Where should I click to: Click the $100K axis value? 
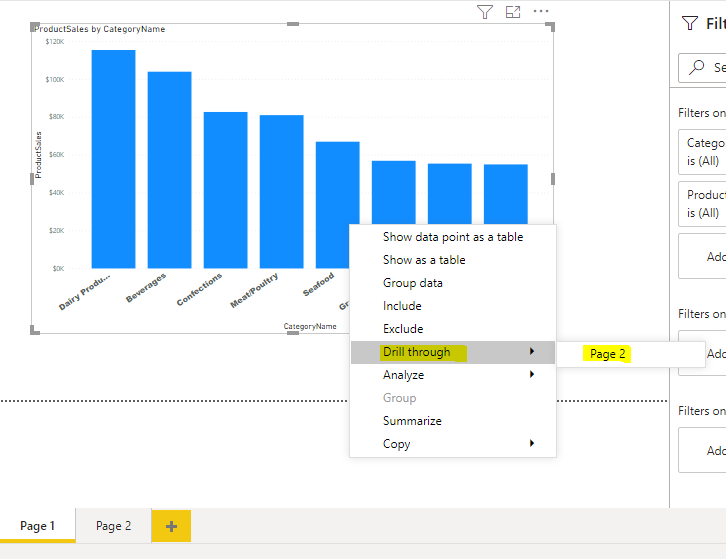(55, 80)
